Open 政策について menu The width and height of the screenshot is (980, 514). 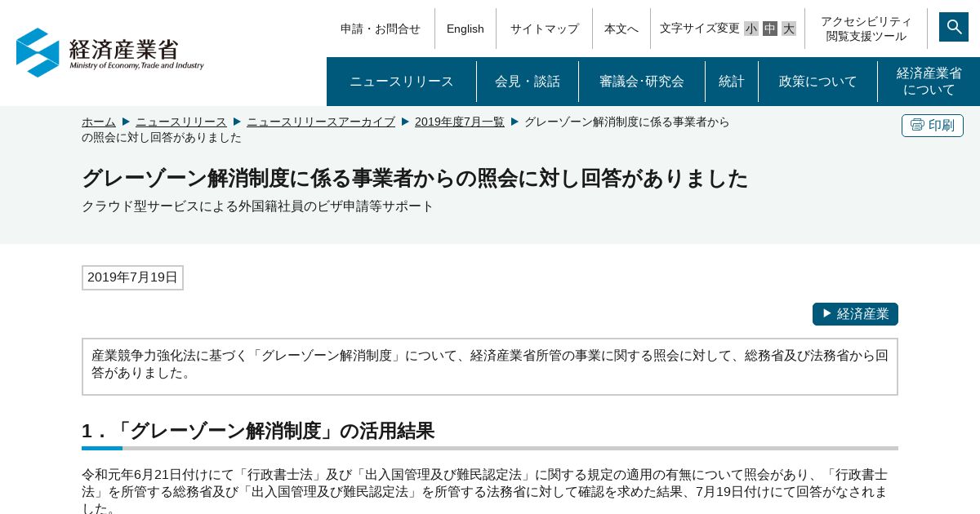click(818, 82)
